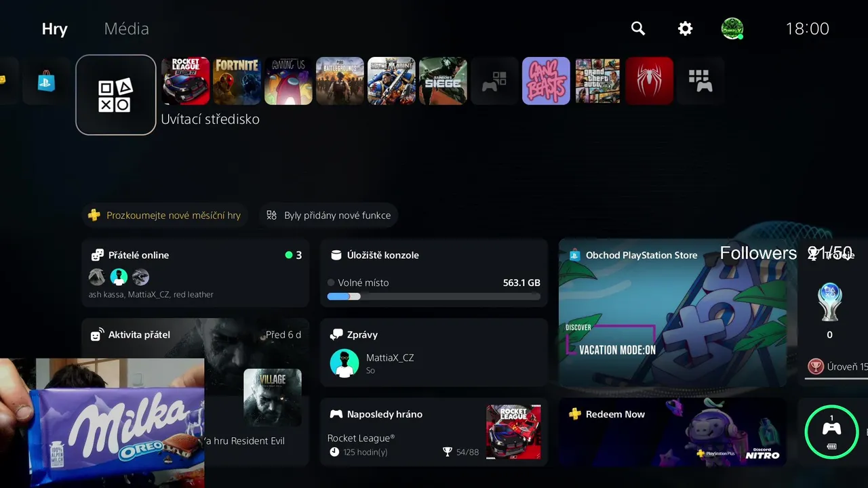The image size is (868, 488).
Task: Select ash kassa friend avatar
Action: pyautogui.click(x=97, y=277)
